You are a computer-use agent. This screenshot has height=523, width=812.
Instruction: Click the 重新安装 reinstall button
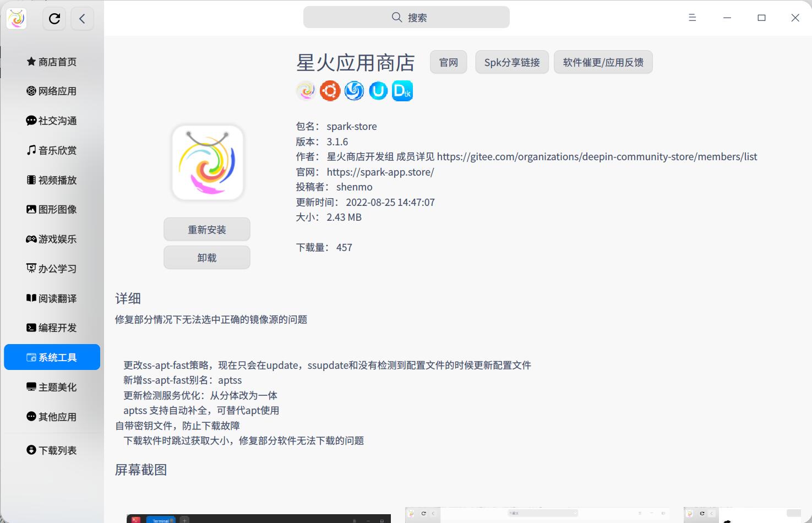(x=206, y=229)
